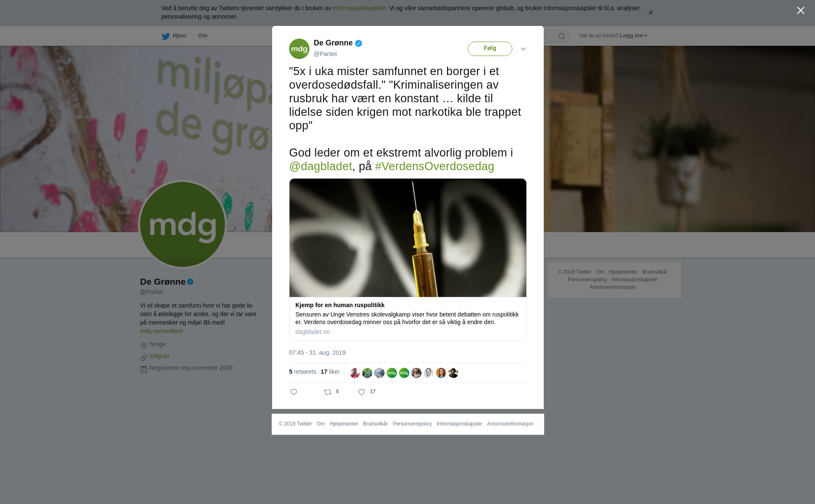
Task: Click the search magnifier icon
Action: click(x=562, y=36)
